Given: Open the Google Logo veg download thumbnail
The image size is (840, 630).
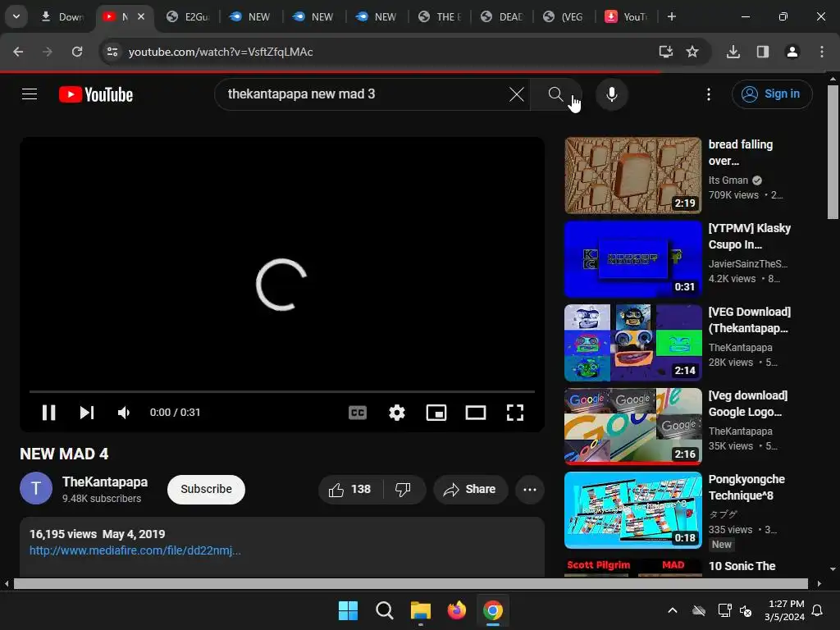Looking at the screenshot, I should click(632, 426).
